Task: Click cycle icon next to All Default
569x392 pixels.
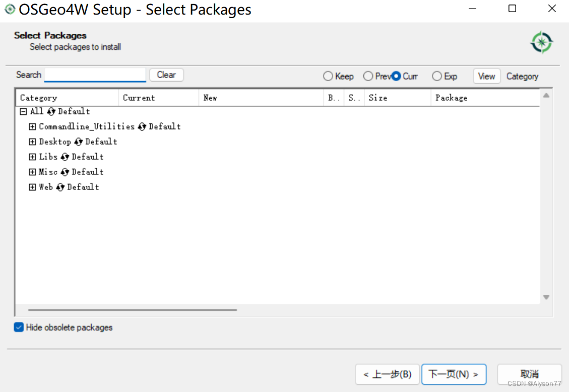Action: tap(51, 112)
